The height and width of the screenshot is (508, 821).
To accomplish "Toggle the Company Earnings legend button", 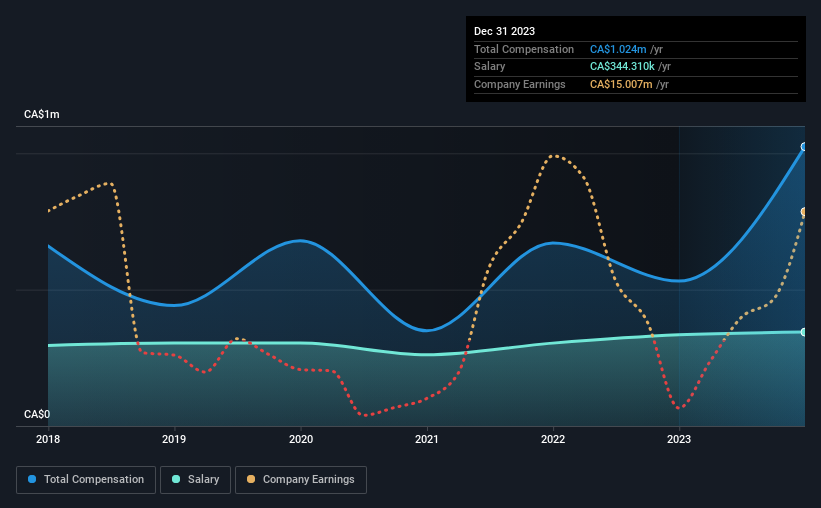I will (x=301, y=480).
